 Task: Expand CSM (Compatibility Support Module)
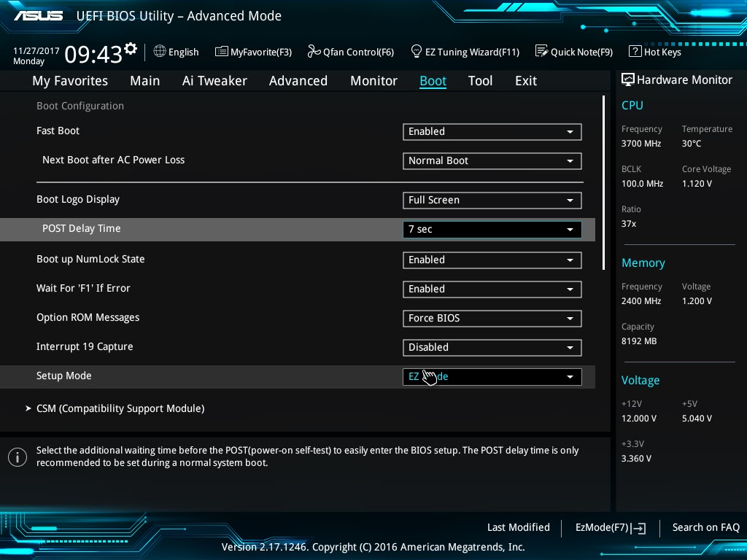[x=120, y=408]
